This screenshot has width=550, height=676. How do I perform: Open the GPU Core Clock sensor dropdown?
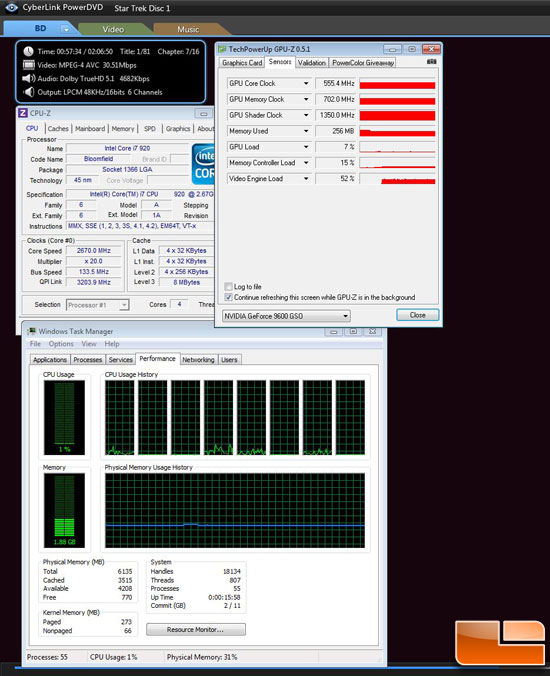click(306, 83)
